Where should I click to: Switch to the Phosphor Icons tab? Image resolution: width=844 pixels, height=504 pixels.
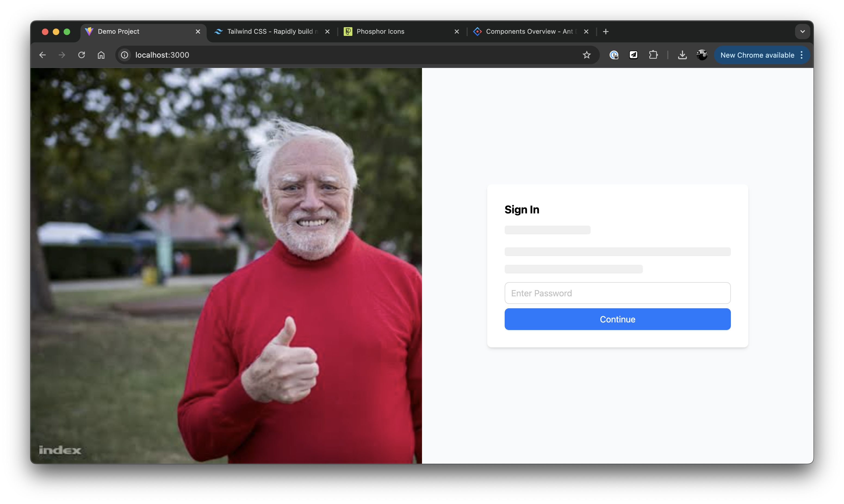(x=380, y=32)
